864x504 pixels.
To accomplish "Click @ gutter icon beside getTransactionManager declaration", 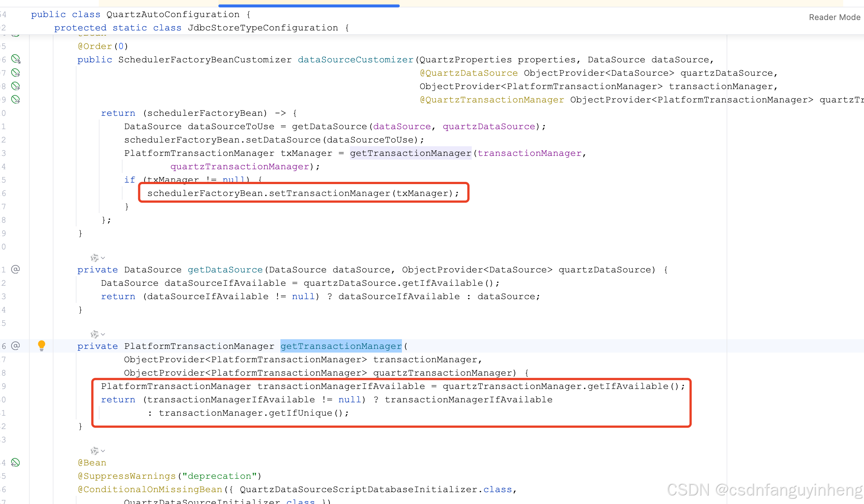I will click(16, 346).
